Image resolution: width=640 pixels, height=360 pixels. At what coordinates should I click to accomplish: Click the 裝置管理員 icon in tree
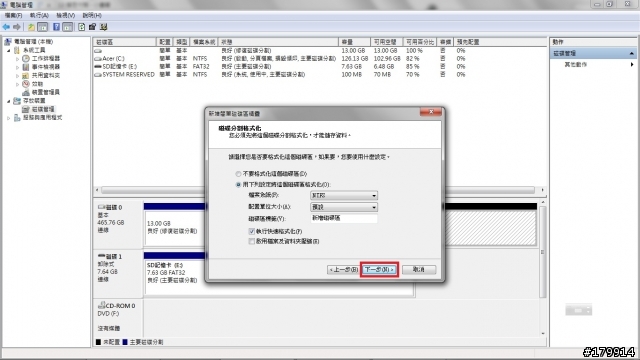[26, 92]
